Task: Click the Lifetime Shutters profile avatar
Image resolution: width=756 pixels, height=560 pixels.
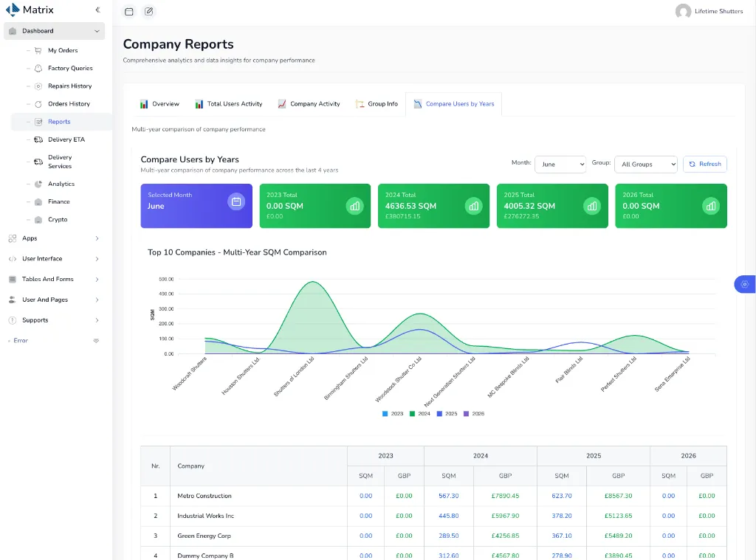Action: pos(683,11)
